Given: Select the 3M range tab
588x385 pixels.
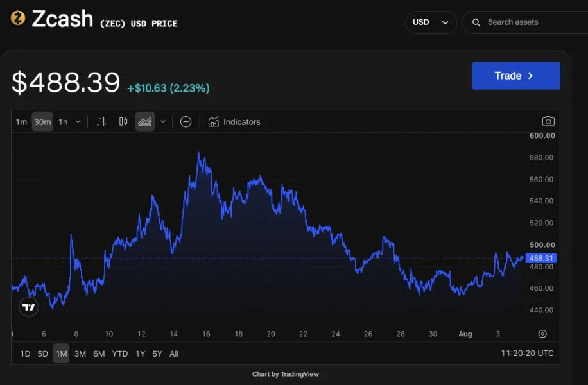Looking at the screenshot, I should pyautogui.click(x=80, y=354).
